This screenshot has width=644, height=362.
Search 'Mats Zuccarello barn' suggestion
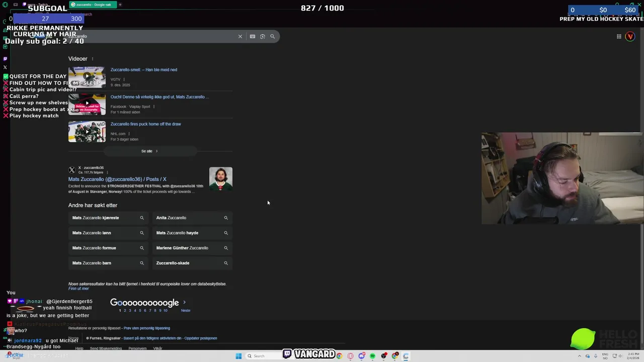(108, 263)
